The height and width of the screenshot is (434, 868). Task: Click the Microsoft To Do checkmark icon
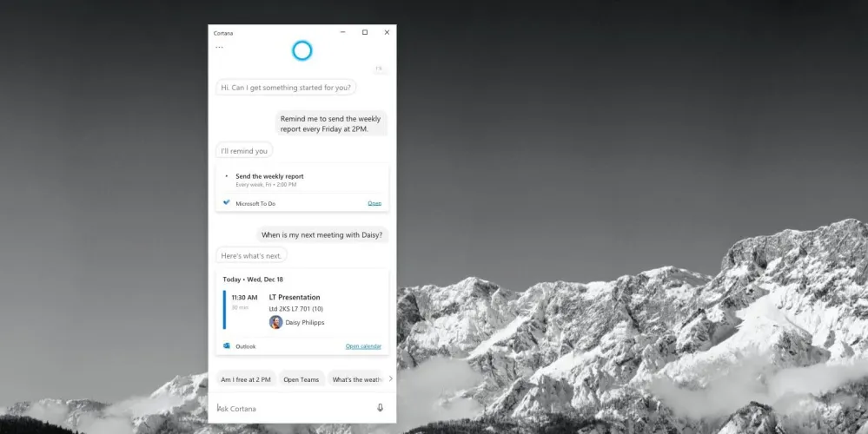coord(227,203)
